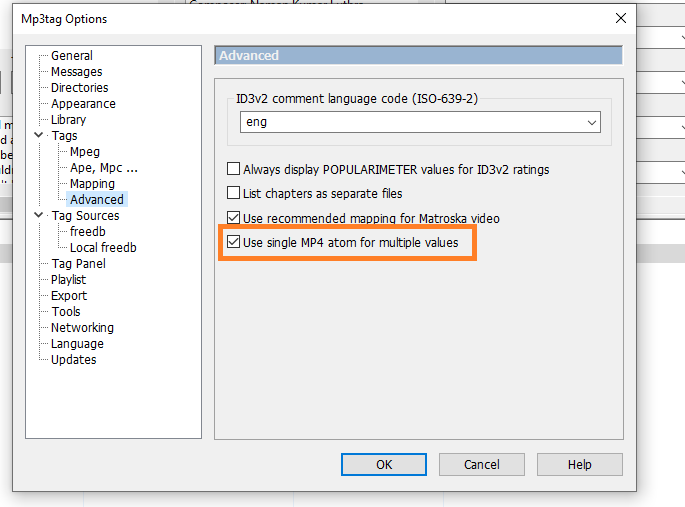This screenshot has width=685, height=507.
Task: Open Help for Mp3tag Options
Action: tap(579, 464)
